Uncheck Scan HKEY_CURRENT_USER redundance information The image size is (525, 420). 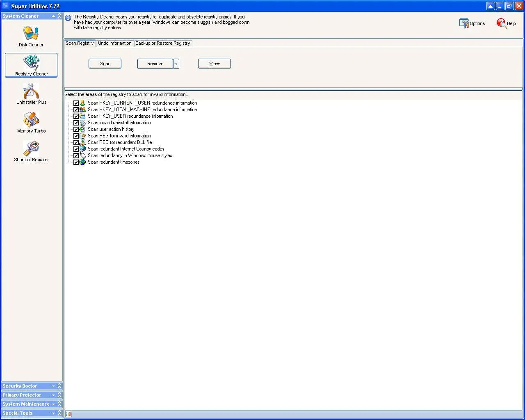click(x=76, y=103)
